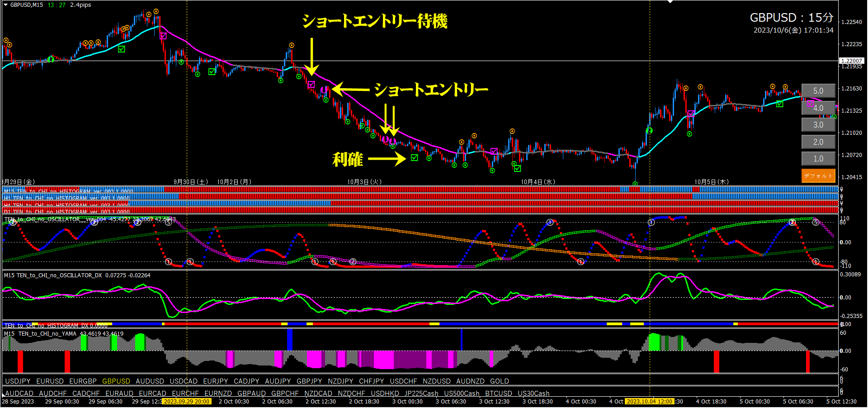
Task: Apply the 1.0 level button
Action: click(x=818, y=159)
